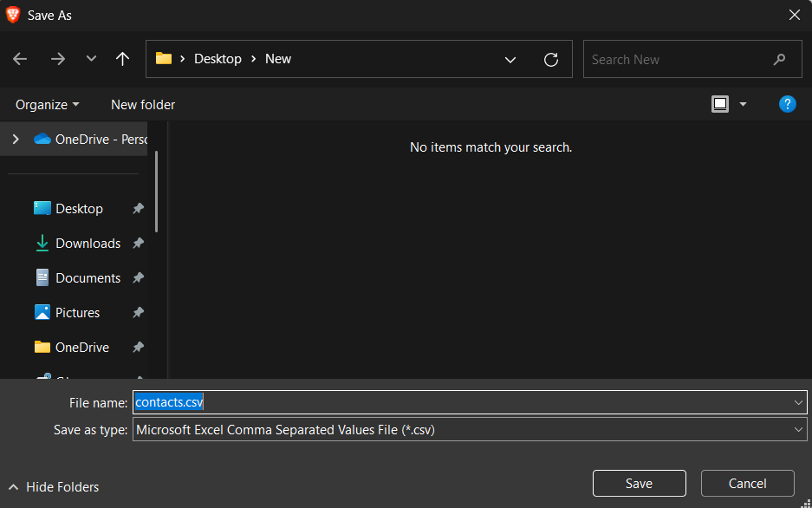Click the Downloads folder in sidebar

[x=88, y=244]
